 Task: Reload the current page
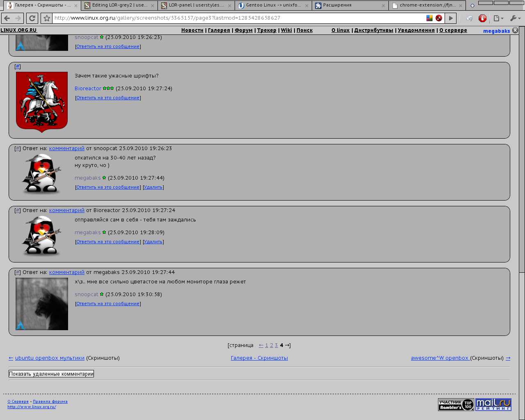click(32, 18)
